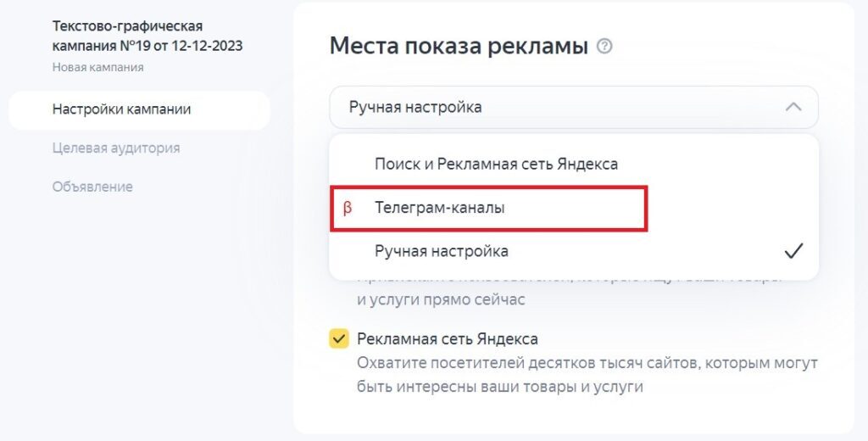The width and height of the screenshot is (868, 441).
Task: Toggle Рекламная сеть Яндекса via its label
Action: click(448, 339)
